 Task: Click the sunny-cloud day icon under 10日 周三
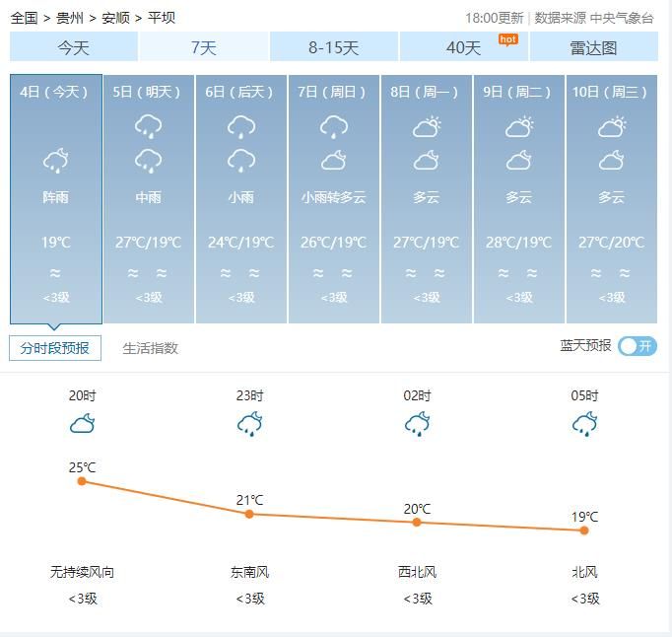click(x=612, y=126)
